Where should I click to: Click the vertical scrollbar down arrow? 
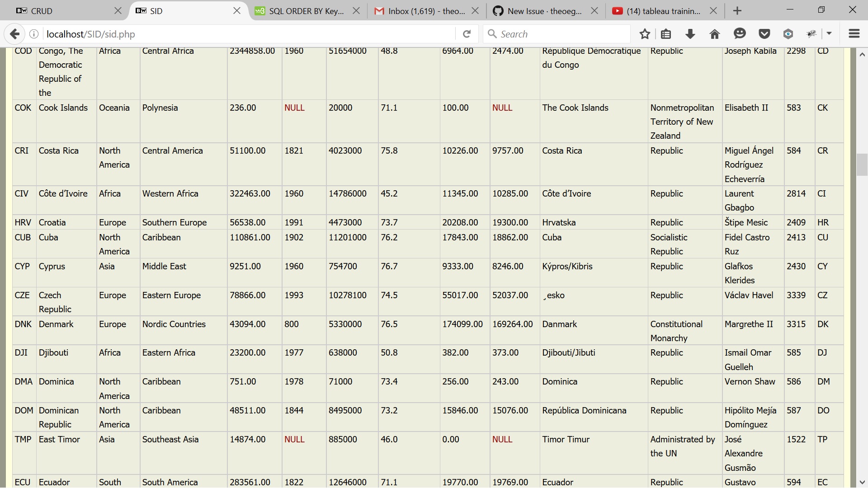(x=862, y=482)
